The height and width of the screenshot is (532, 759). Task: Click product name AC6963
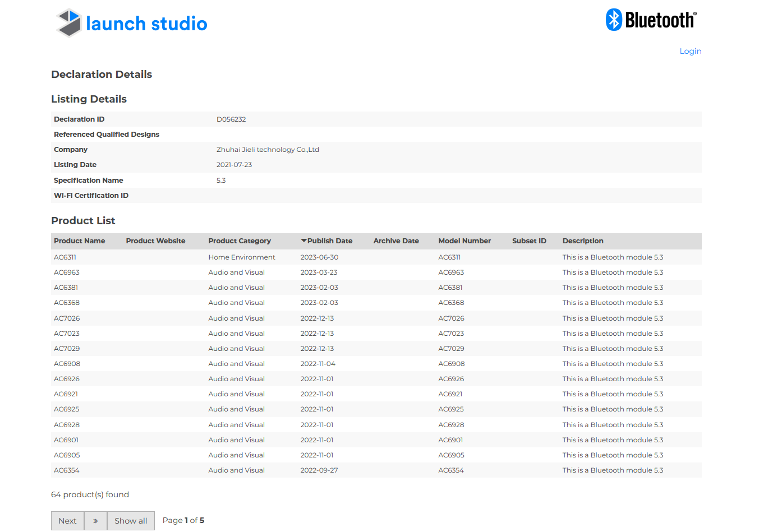point(67,272)
